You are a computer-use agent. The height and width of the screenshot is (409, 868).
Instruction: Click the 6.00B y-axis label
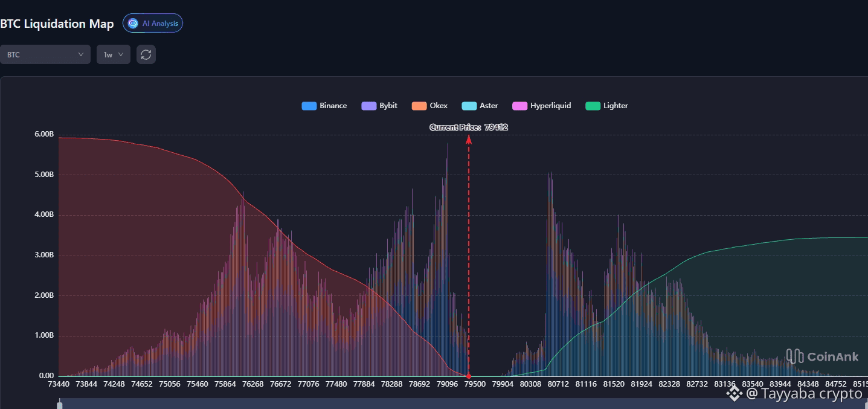pos(45,134)
